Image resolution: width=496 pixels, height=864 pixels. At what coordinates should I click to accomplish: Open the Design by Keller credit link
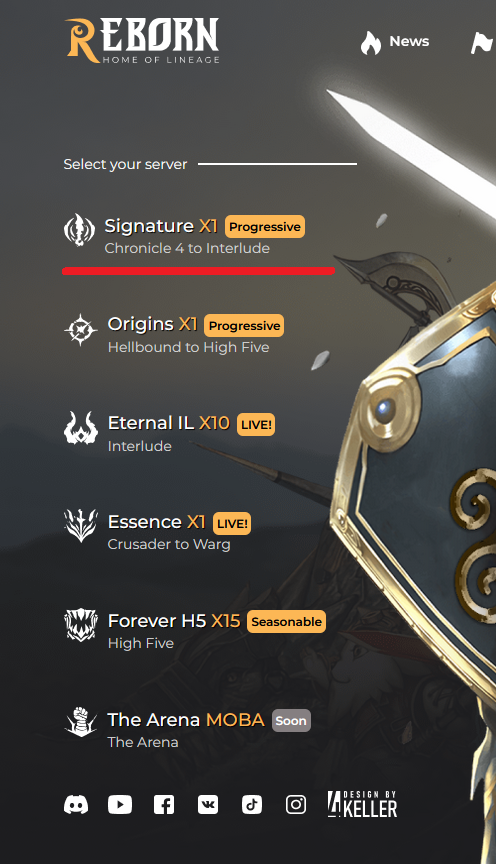pyautogui.click(x=363, y=804)
